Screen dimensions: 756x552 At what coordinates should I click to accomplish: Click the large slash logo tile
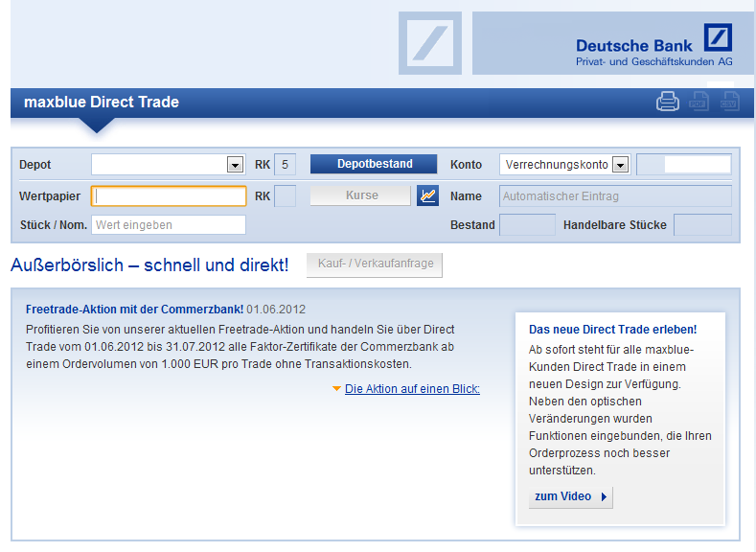[430, 43]
